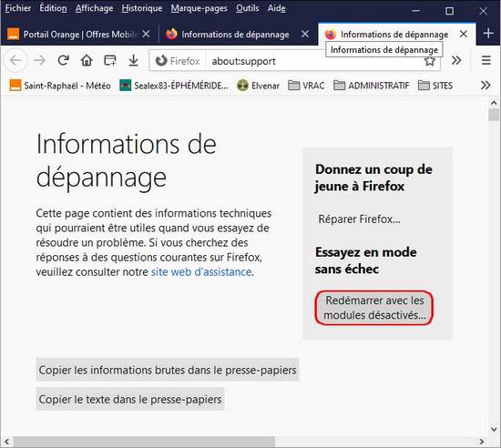
Task: Minimize the Firefox window
Action: coord(415,11)
